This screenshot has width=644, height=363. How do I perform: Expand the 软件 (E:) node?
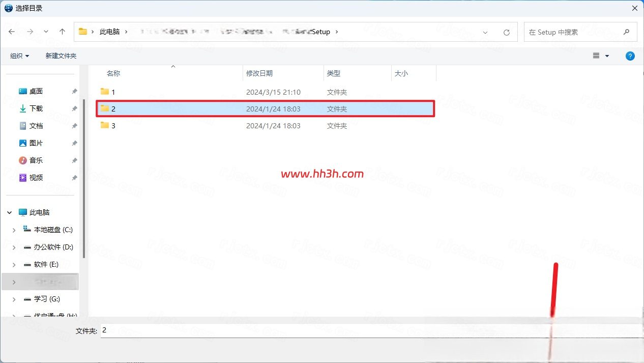pos(14,265)
